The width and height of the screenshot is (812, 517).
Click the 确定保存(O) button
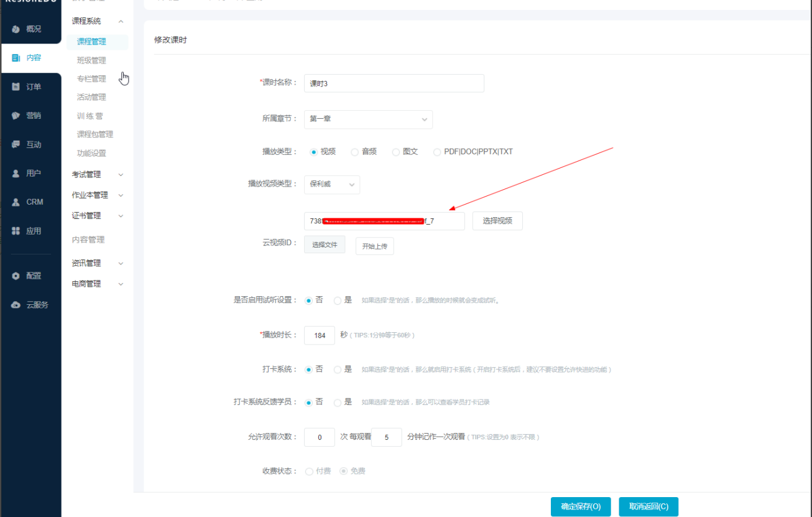581,506
